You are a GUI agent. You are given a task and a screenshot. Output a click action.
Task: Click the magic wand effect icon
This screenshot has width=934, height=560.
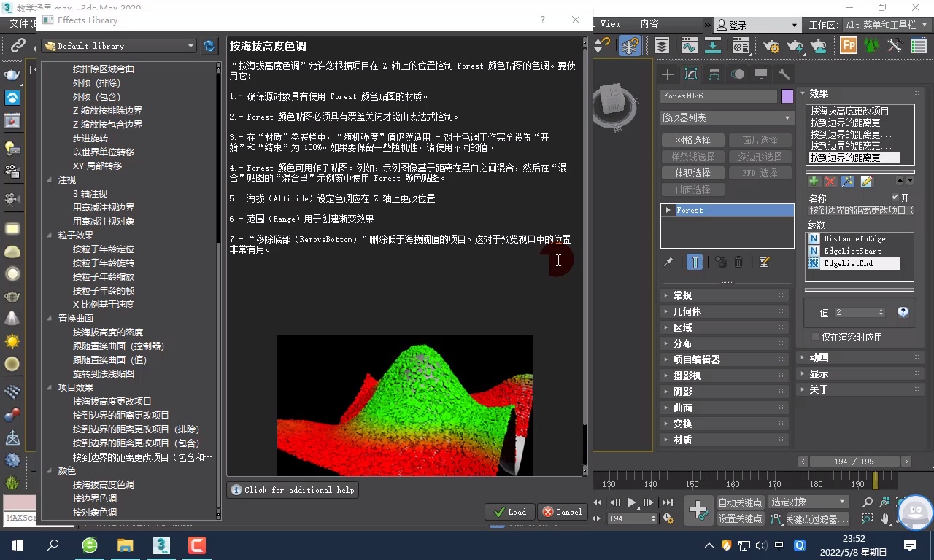point(848,181)
